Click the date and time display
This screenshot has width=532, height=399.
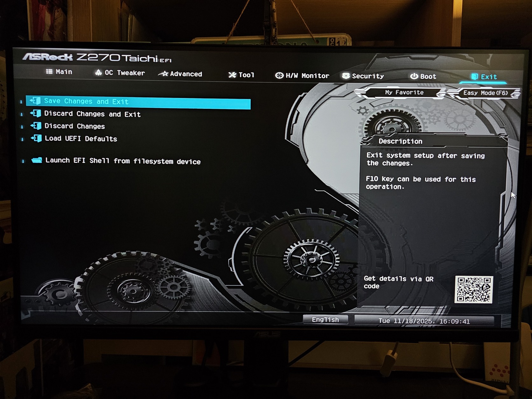pos(424,321)
